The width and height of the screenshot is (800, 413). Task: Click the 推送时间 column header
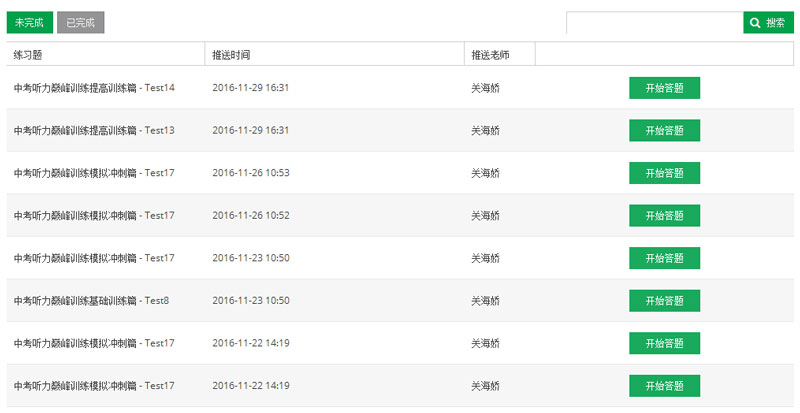click(231, 54)
